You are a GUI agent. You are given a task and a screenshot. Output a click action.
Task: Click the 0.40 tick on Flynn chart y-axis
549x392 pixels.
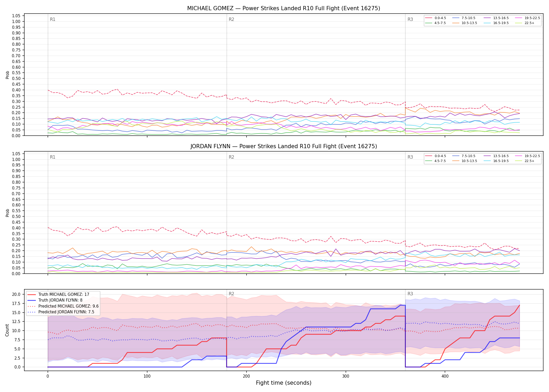pos(16,228)
